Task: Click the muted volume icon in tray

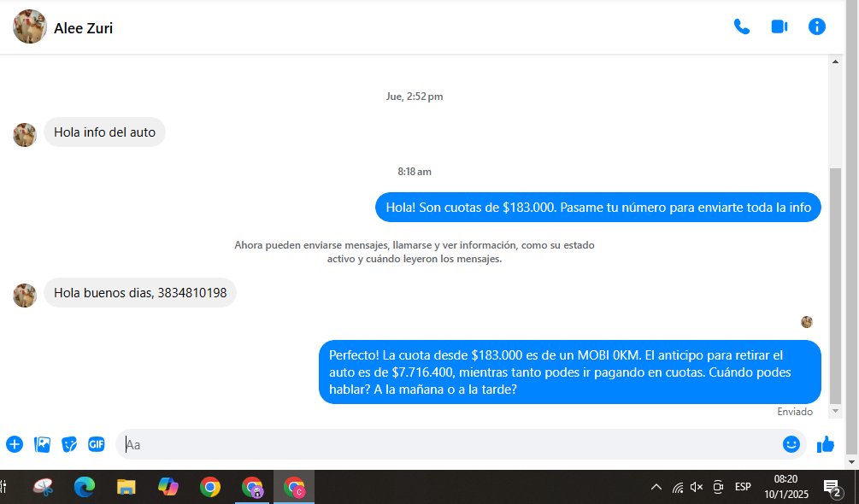Action: (697, 487)
